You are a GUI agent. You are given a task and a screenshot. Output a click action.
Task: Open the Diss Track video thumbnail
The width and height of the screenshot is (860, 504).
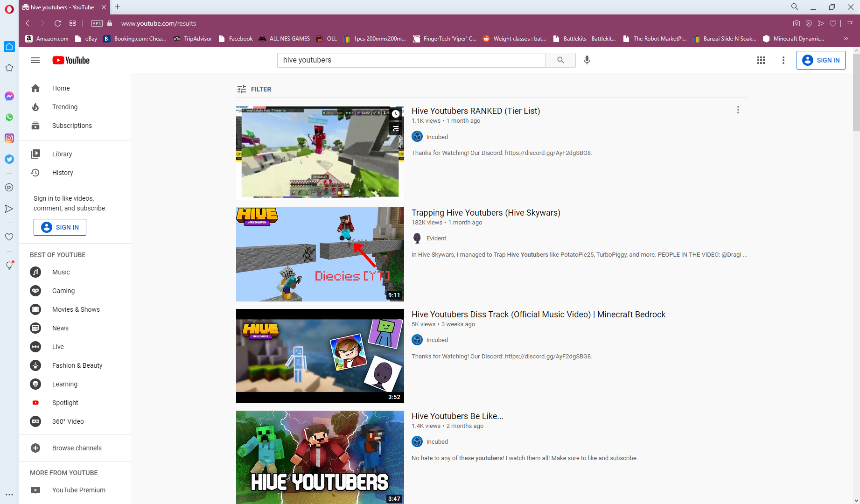click(x=320, y=356)
